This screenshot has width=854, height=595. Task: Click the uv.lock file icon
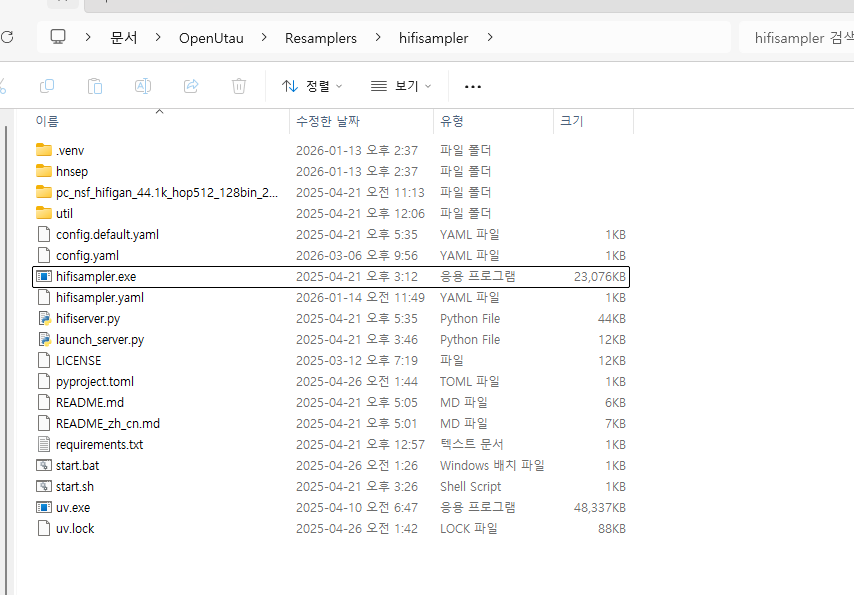click(x=44, y=528)
